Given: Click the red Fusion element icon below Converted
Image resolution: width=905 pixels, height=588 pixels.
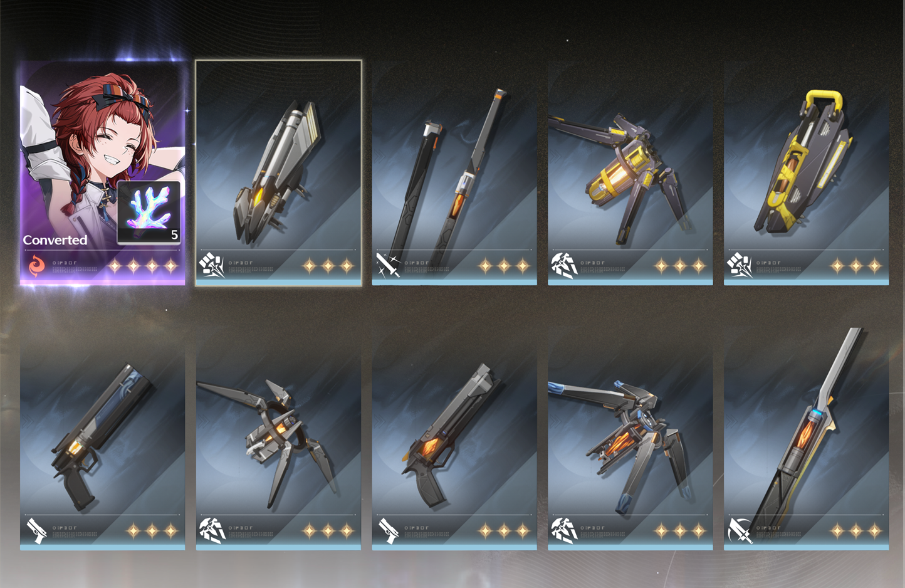Looking at the screenshot, I should tap(37, 266).
